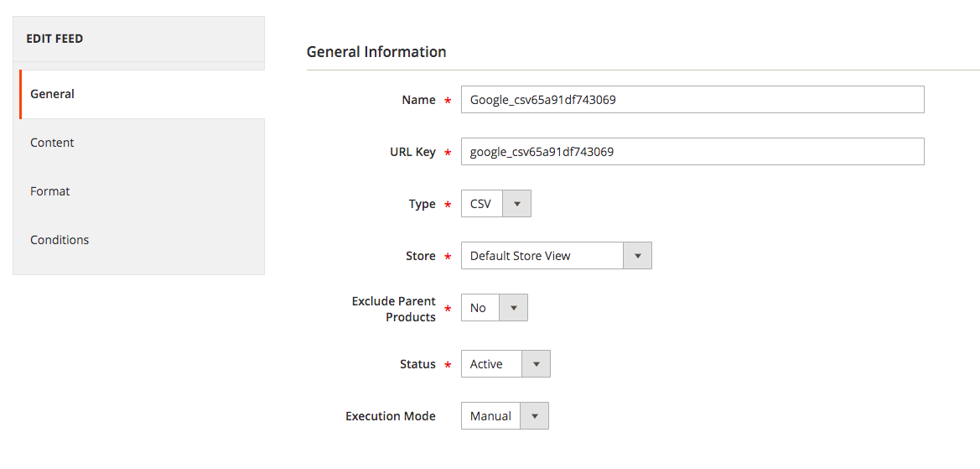Click the Status field label
This screenshot has width=980, height=469.
[417, 364]
